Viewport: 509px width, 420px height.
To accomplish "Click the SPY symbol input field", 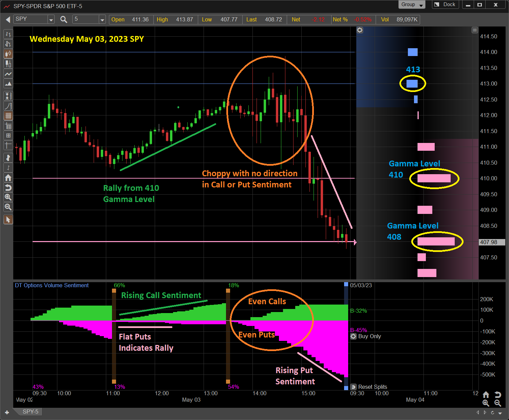I will point(31,19).
